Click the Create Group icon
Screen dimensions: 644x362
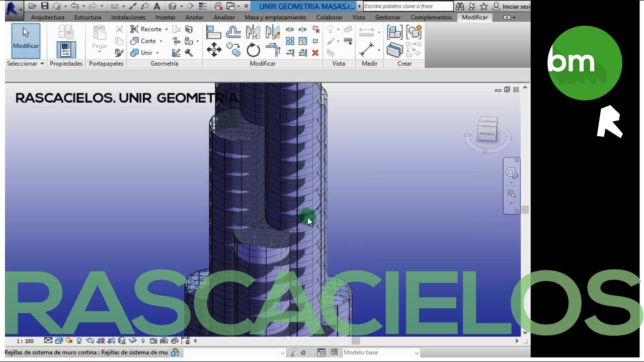pos(414,32)
